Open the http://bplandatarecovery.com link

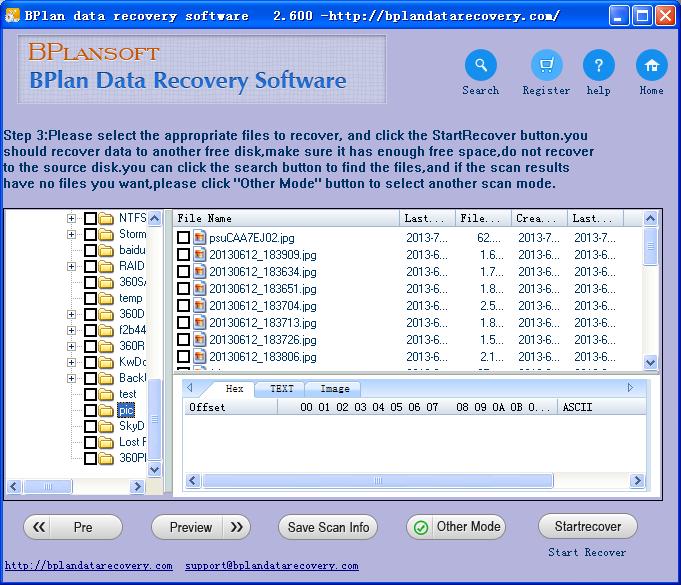click(x=89, y=565)
